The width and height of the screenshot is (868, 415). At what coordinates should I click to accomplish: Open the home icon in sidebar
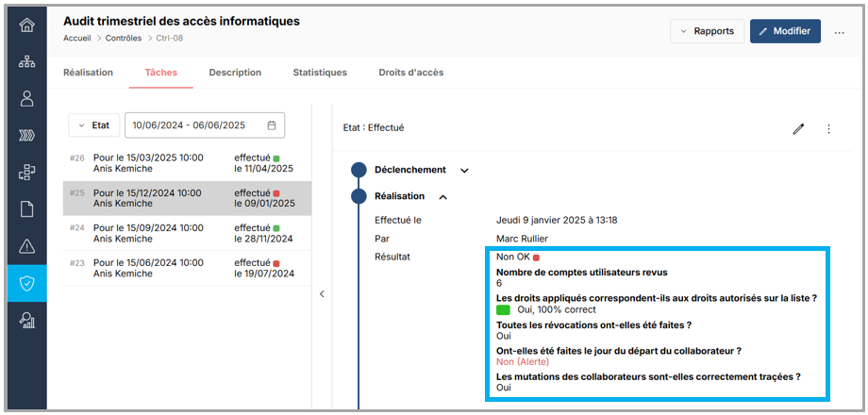point(26,25)
